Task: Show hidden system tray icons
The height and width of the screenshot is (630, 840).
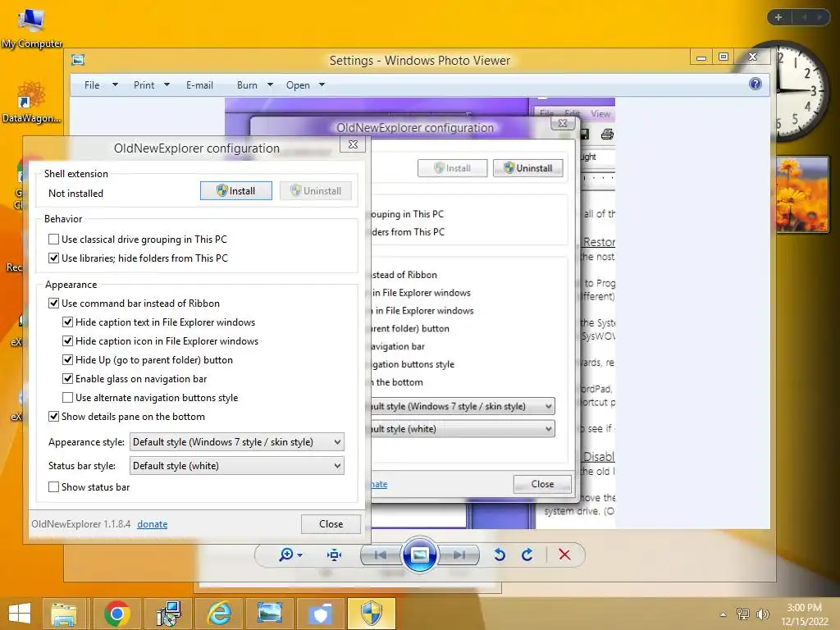Action: (724, 614)
